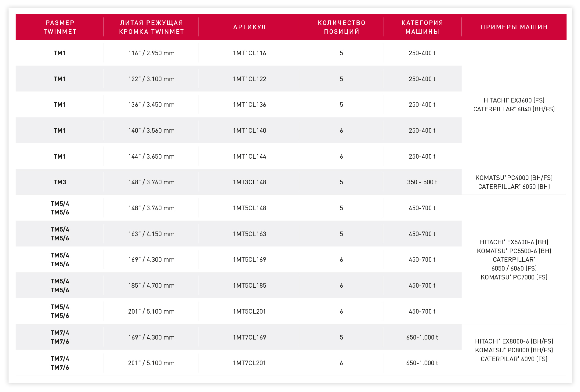Click the РАЗМЕР TWINMET column header
Screen dimensions: 580x392
[60, 27]
